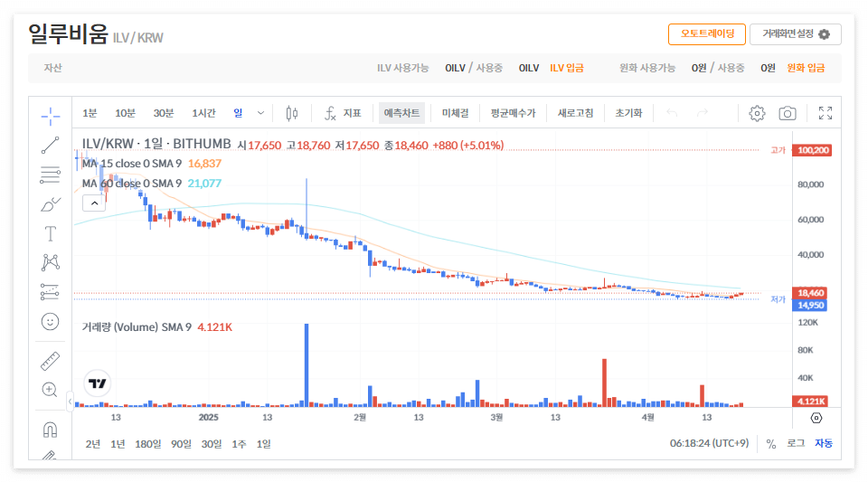
Task: Click the ILV/KRW chart symbol title
Action: click(x=156, y=144)
